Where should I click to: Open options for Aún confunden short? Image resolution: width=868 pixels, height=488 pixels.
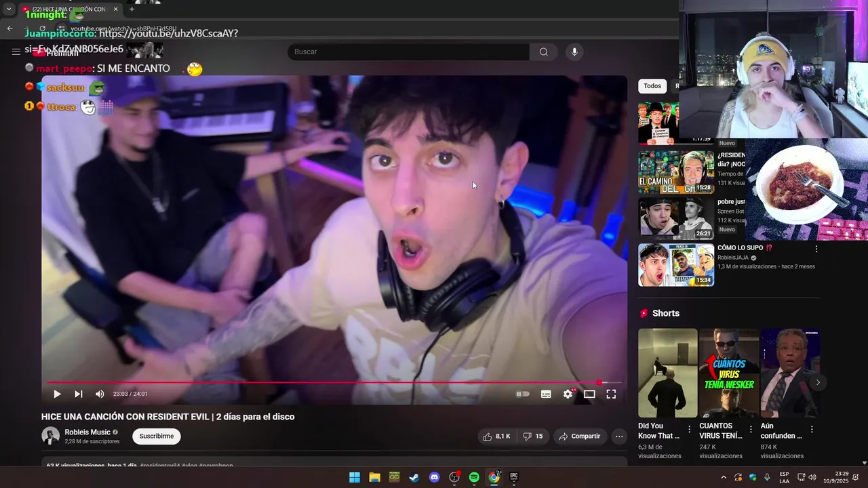click(812, 429)
